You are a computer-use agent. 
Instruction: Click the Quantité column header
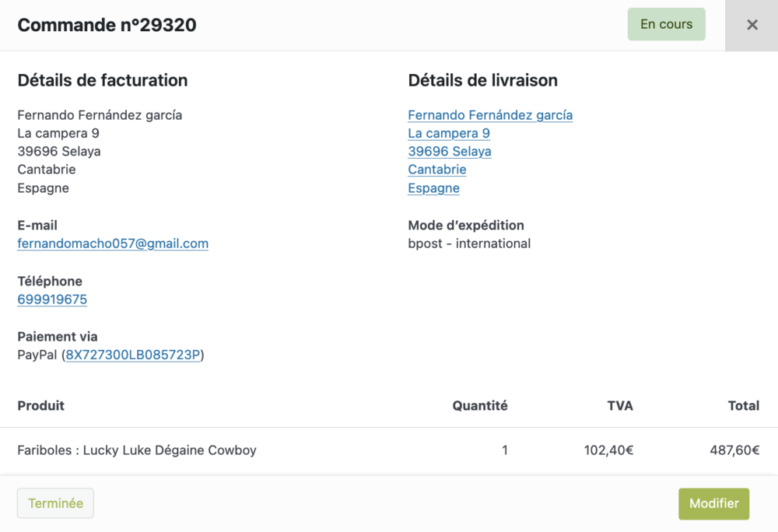point(480,405)
